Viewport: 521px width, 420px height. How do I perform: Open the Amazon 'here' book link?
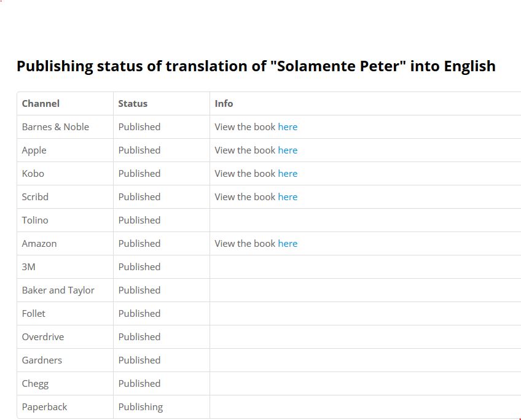coord(288,244)
